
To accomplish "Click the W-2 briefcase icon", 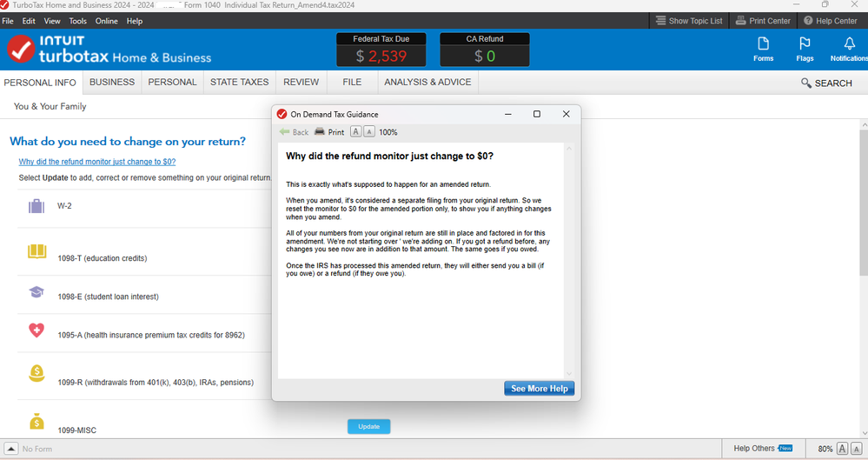I will (x=36, y=206).
